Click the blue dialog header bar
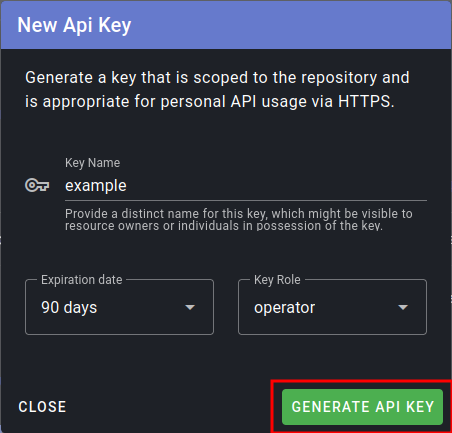Viewport: 452px width, 433px height. point(226,25)
